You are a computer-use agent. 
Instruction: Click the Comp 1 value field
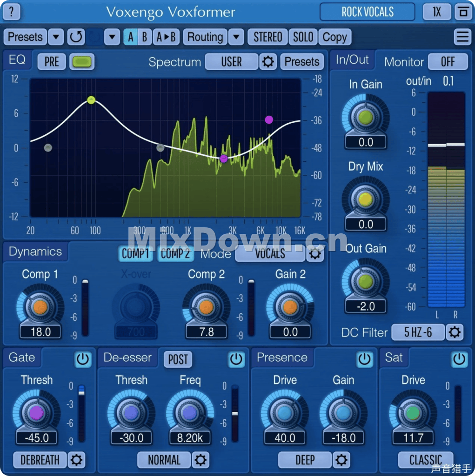pos(40,332)
